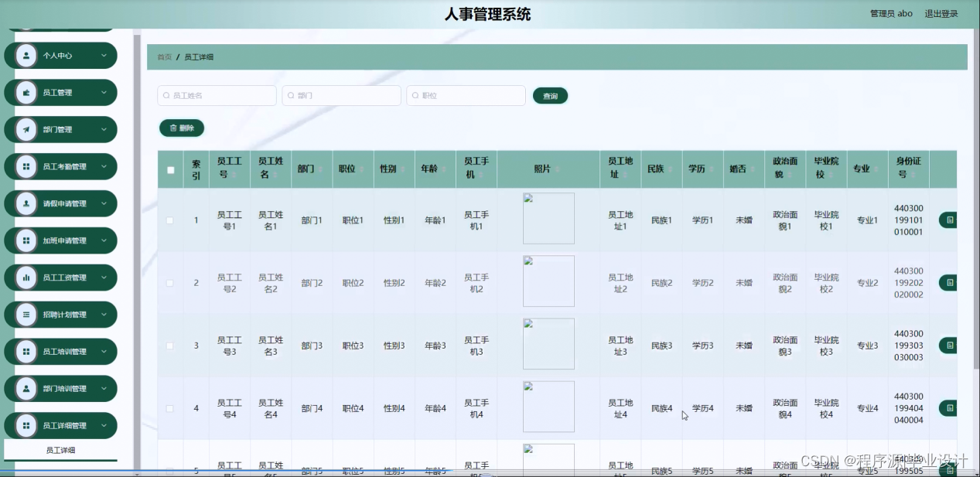Click the 招聘计划管理 list icon
Image resolution: width=980 pixels, height=477 pixels.
tap(26, 315)
